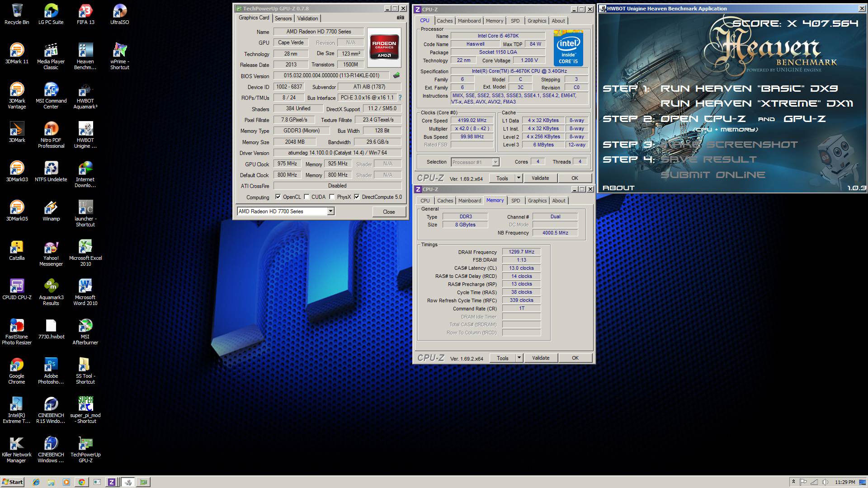
Task: Open CPU-Z GPU clock field showing 975 MHz
Action: pos(287,164)
